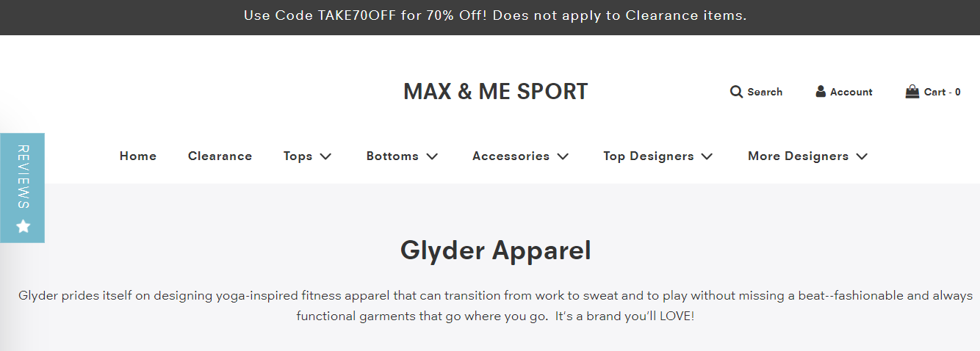980x351 pixels.
Task: Open the Clearance menu item
Action: click(x=220, y=156)
